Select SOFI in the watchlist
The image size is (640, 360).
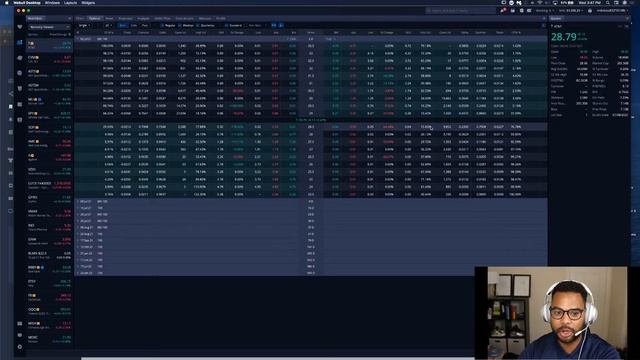coord(49,129)
